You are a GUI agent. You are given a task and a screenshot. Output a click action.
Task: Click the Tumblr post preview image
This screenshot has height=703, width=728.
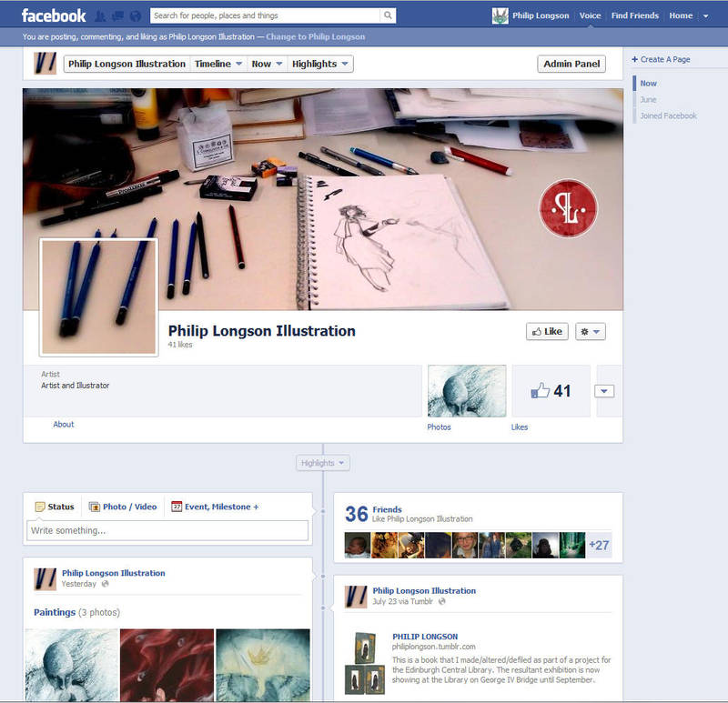click(x=365, y=663)
